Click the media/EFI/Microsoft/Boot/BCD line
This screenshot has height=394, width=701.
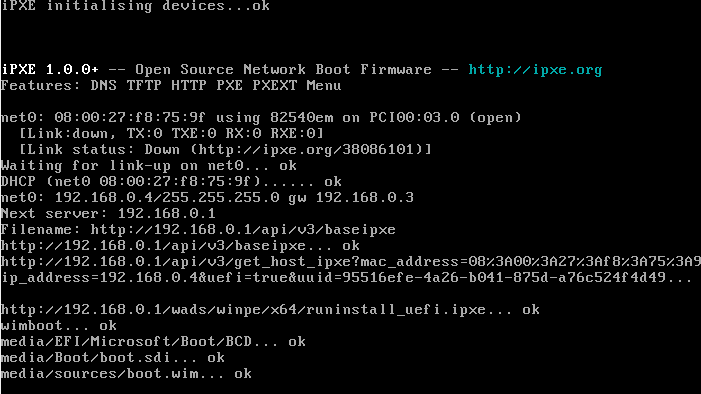point(153,342)
